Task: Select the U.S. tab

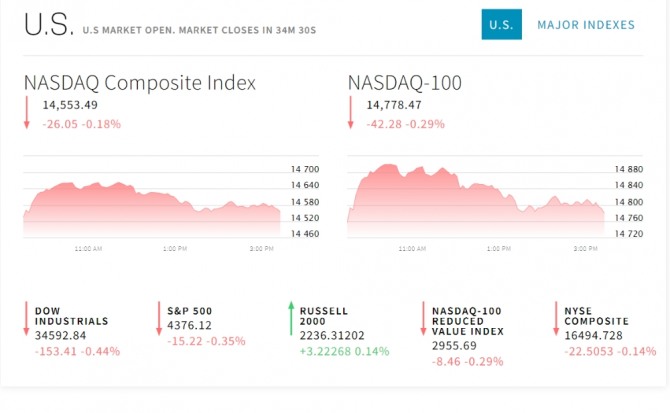Action: tap(501, 25)
